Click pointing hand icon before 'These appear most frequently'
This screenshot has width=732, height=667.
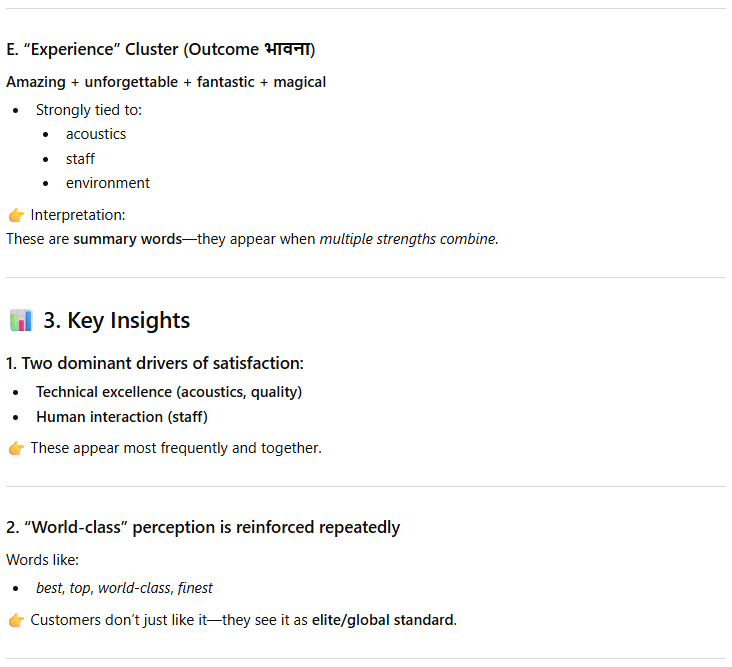[x=16, y=448]
